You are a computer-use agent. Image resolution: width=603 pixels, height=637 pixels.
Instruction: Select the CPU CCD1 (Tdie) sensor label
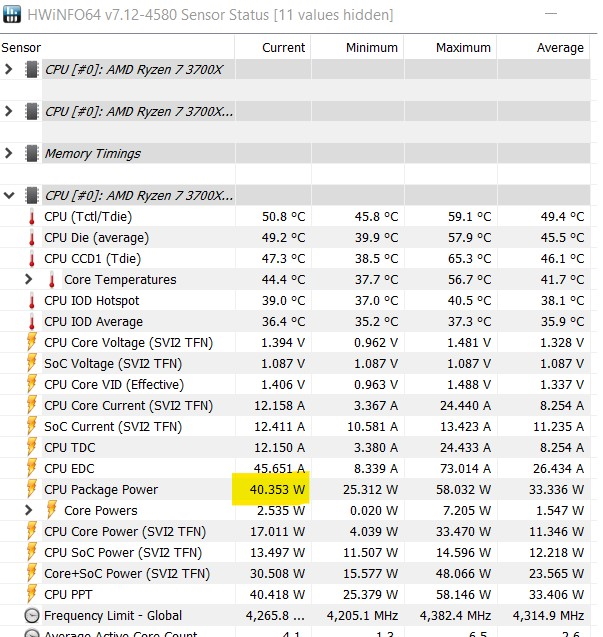tap(93, 259)
